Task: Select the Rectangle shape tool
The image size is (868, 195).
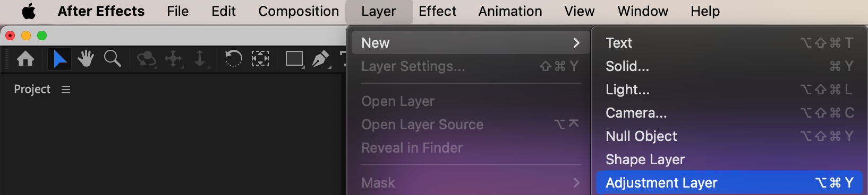Action: coord(294,58)
